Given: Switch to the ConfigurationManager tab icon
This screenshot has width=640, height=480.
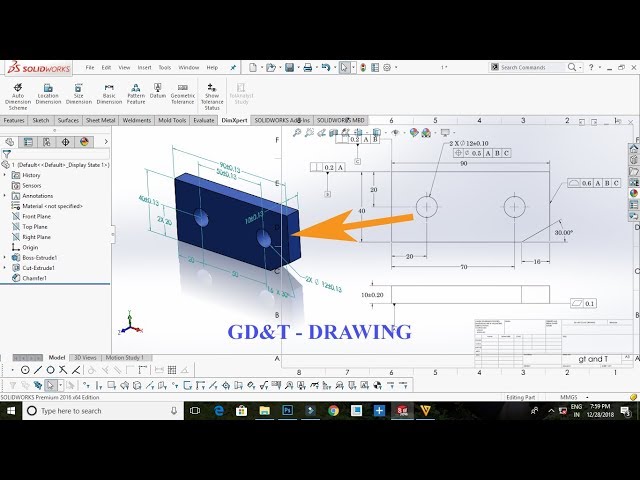Looking at the screenshot, I should (47, 142).
